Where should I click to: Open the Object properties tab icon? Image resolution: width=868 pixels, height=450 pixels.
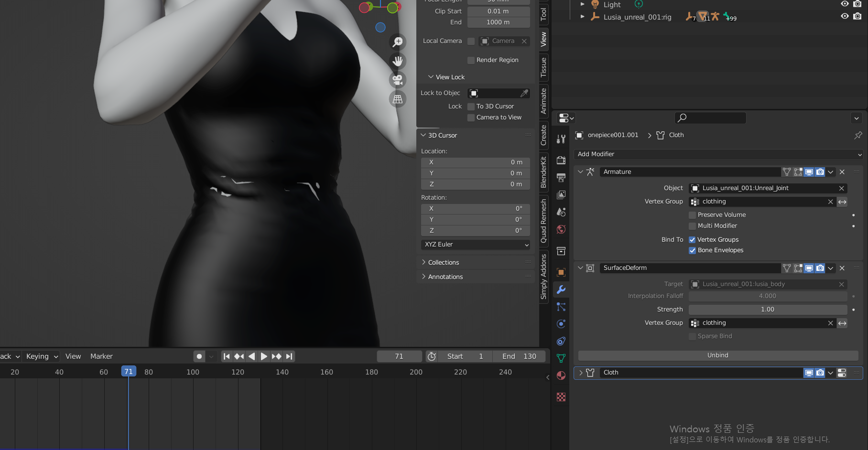561,272
